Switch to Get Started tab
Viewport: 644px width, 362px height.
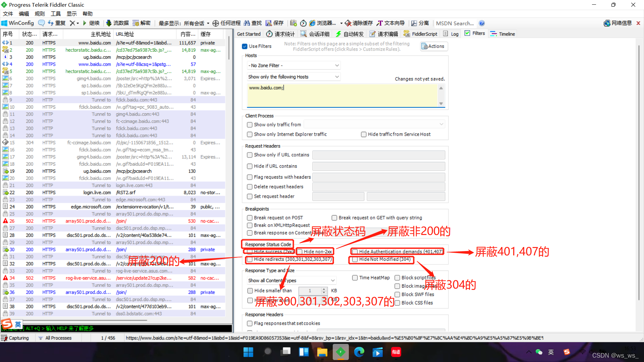pyautogui.click(x=249, y=34)
